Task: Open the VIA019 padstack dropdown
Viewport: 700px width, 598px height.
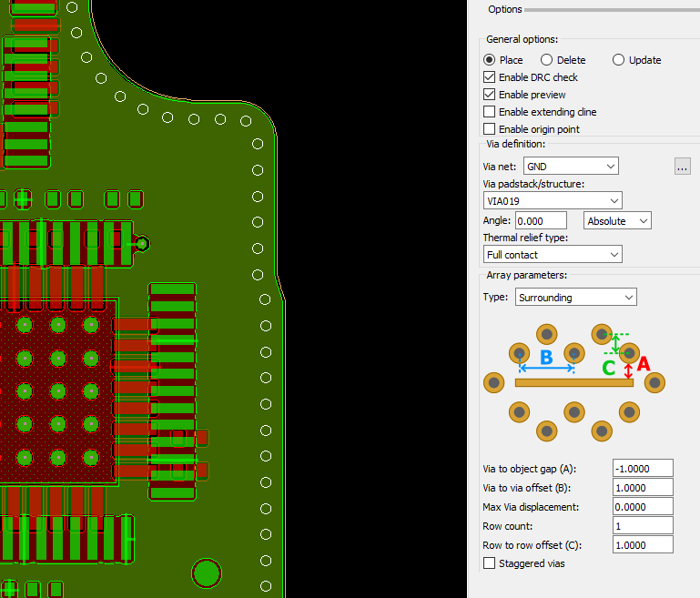Action: 553,201
